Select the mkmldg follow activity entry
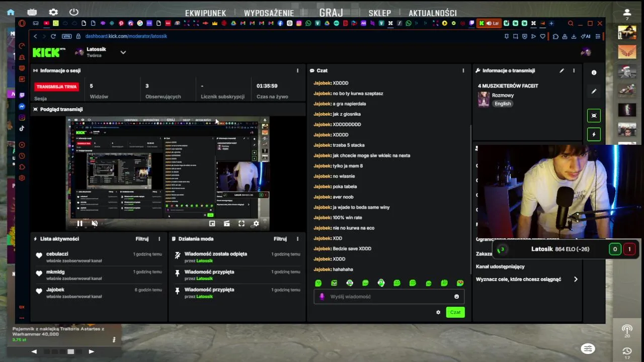This screenshot has width=644, height=362. pos(99,275)
